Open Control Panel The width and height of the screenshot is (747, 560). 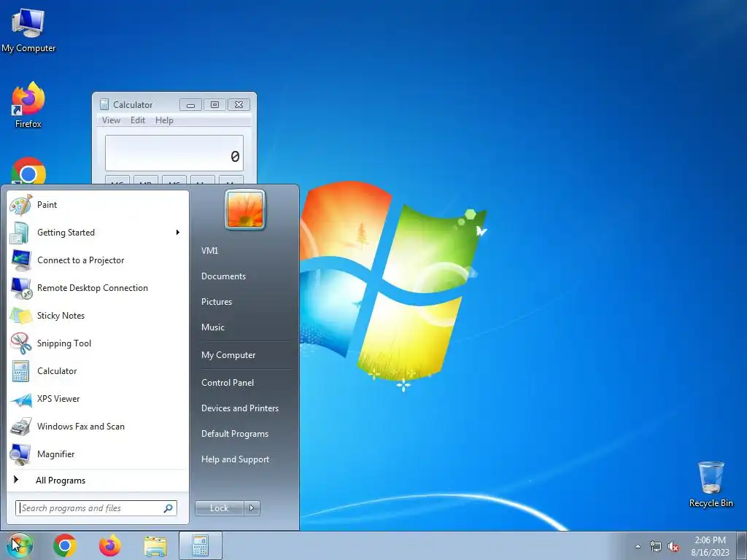(x=228, y=383)
